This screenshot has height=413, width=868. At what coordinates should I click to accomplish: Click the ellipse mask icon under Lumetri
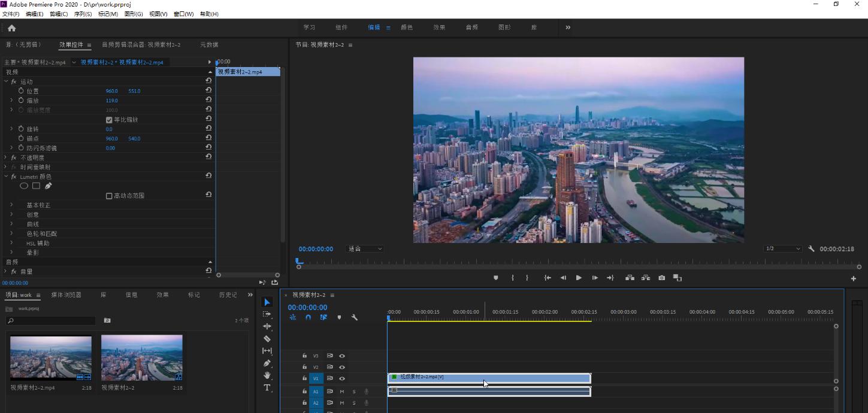tap(24, 186)
